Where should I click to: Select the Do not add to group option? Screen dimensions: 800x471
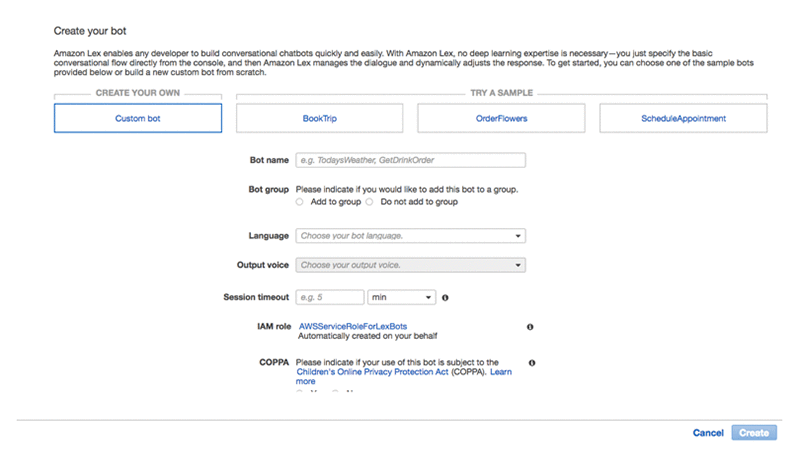[369, 202]
